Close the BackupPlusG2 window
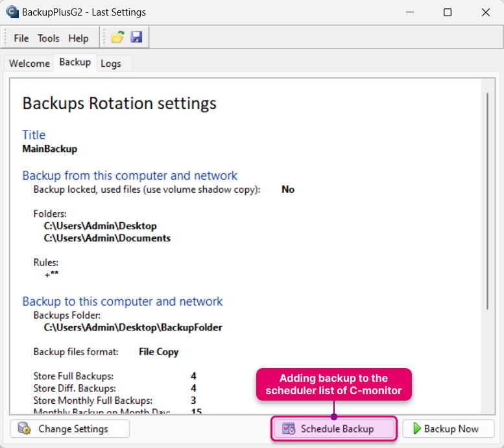This screenshot has width=504, height=448. coord(486,12)
